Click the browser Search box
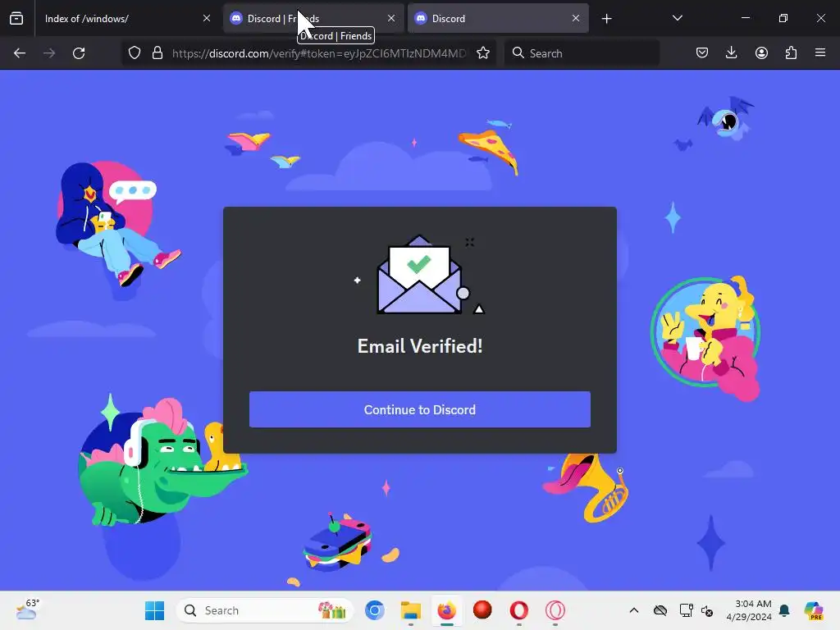This screenshot has width=840, height=630. click(x=582, y=53)
